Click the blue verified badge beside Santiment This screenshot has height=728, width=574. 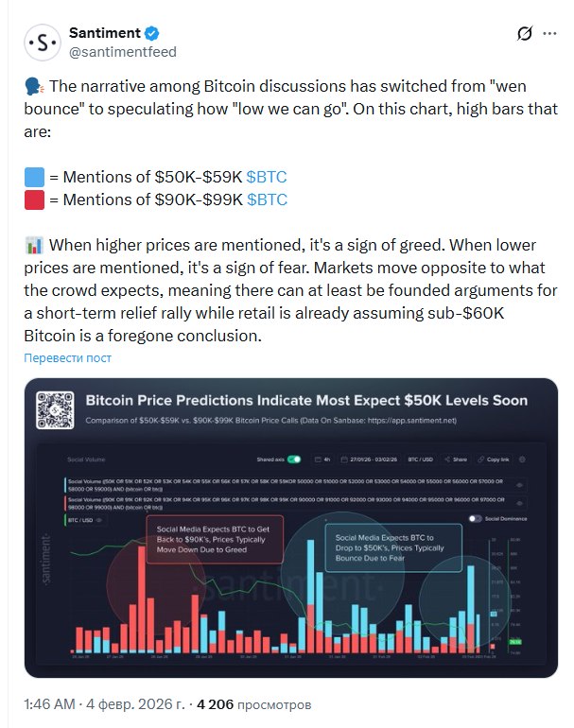click(149, 33)
